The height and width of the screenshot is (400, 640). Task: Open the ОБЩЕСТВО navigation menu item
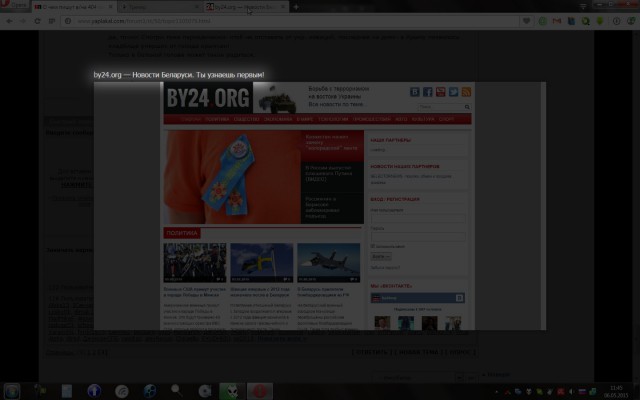(247, 119)
